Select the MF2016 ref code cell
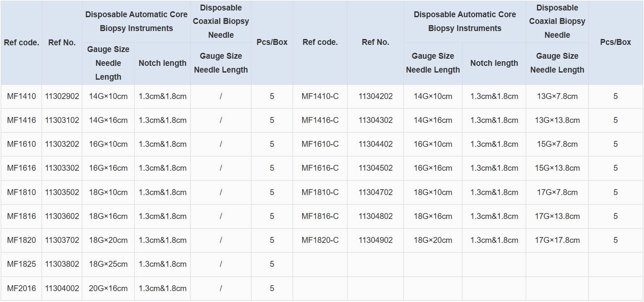 point(21,288)
